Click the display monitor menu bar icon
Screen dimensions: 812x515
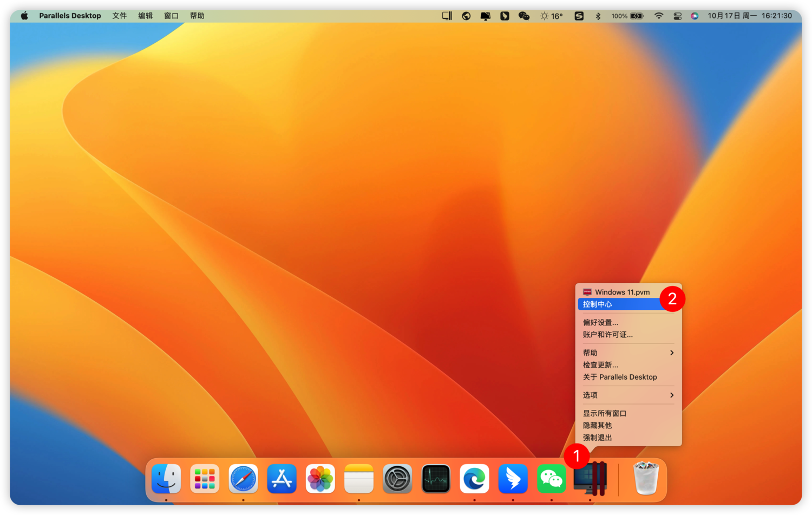click(486, 16)
